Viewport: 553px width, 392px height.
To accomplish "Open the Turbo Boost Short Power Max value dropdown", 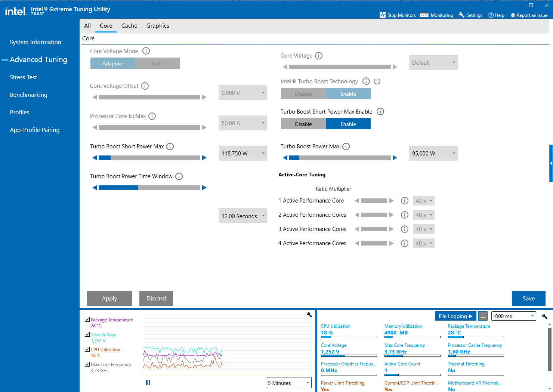I will pos(243,153).
